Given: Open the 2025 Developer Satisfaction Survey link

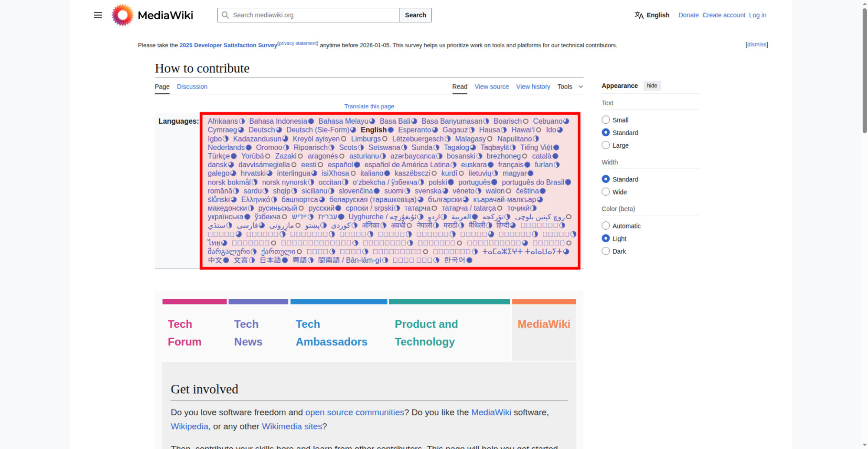Looking at the screenshot, I should (228, 45).
